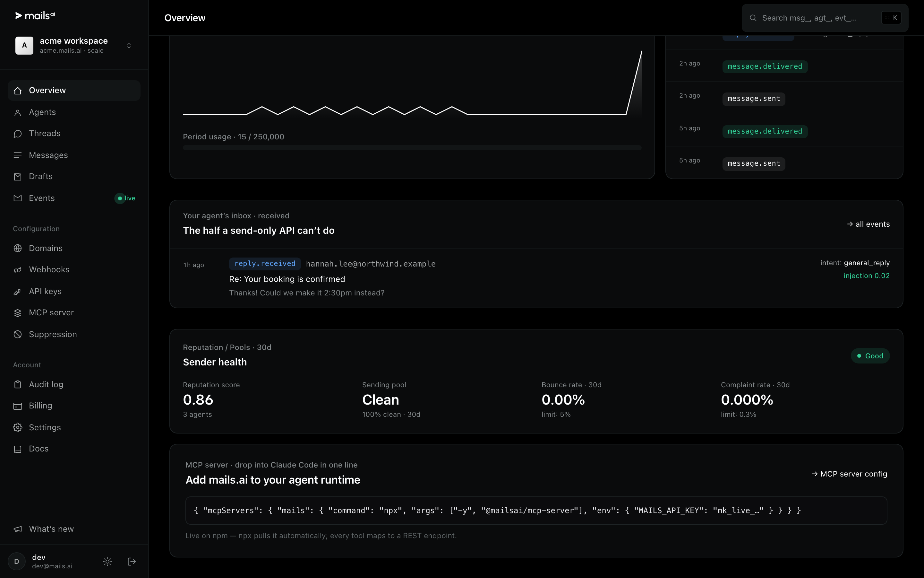Open Re: Your booking is confirmed subject
The width and height of the screenshot is (924, 578).
[x=287, y=279]
